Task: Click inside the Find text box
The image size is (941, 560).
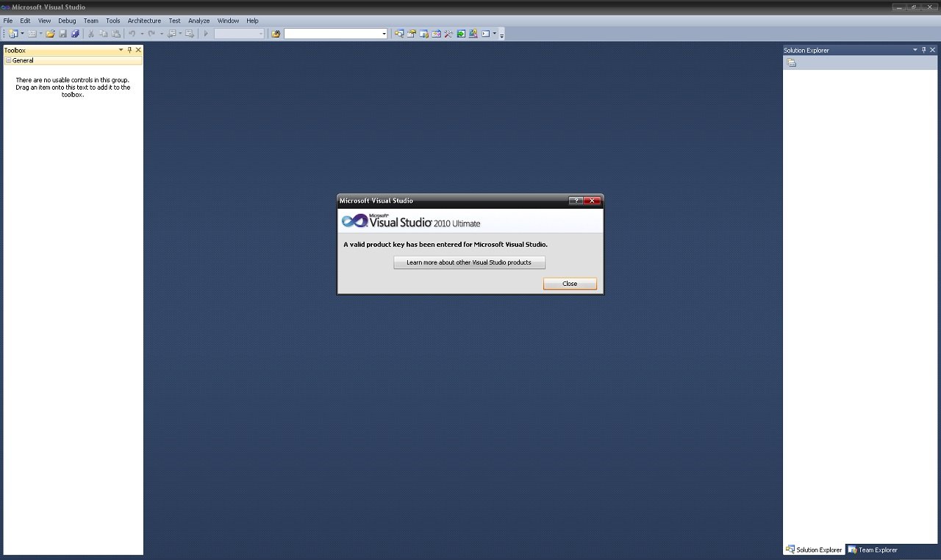Action: (x=332, y=34)
